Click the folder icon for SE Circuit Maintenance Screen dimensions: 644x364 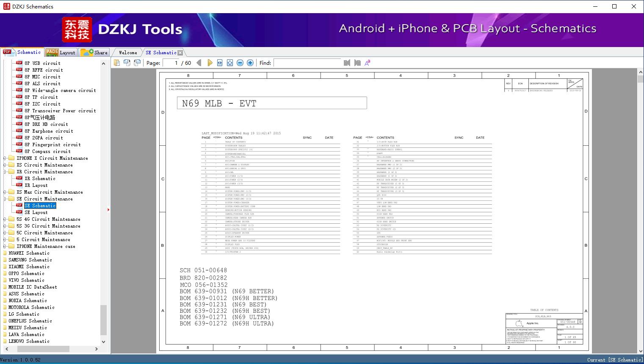[x=11, y=199]
